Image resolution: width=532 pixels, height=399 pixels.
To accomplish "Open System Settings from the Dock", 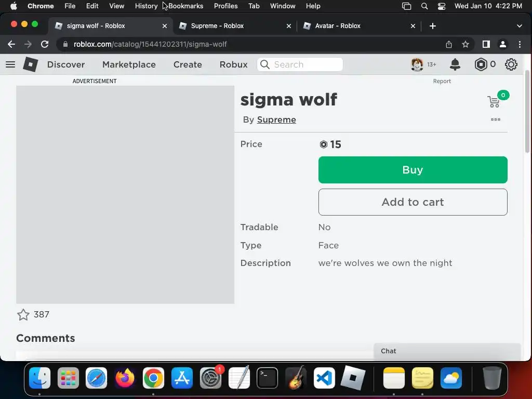I will (210, 378).
